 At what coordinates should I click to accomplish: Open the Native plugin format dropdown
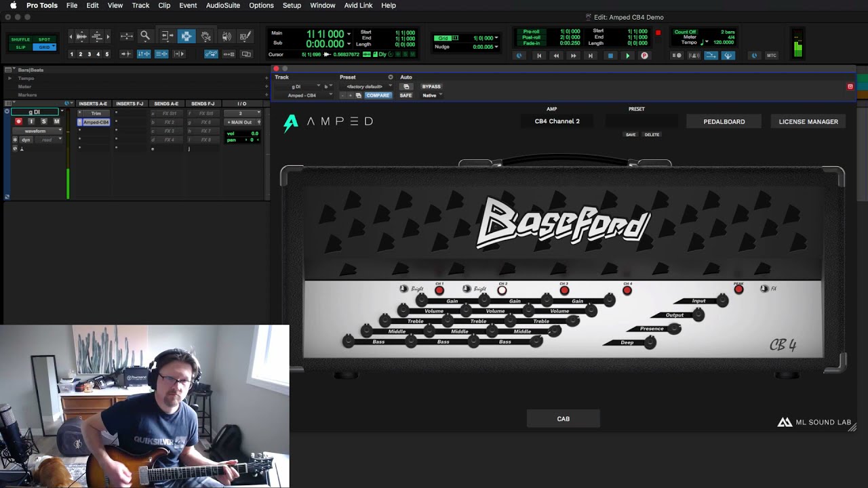click(431, 96)
